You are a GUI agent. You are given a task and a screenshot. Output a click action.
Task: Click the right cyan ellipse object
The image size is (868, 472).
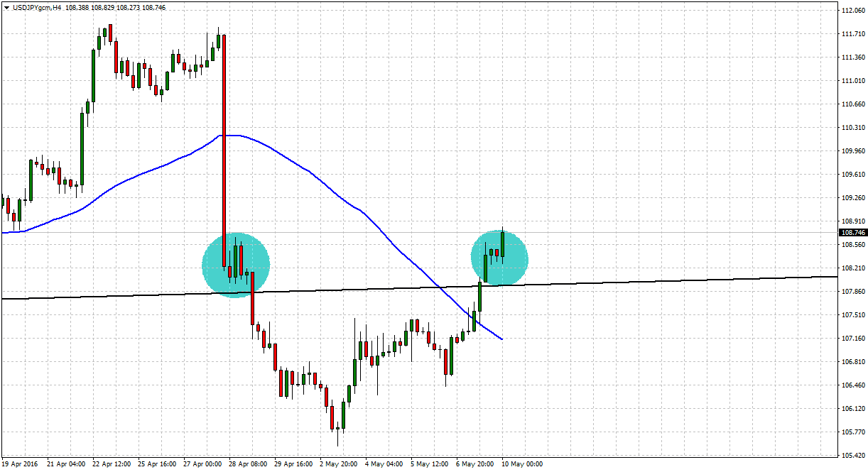pos(500,258)
